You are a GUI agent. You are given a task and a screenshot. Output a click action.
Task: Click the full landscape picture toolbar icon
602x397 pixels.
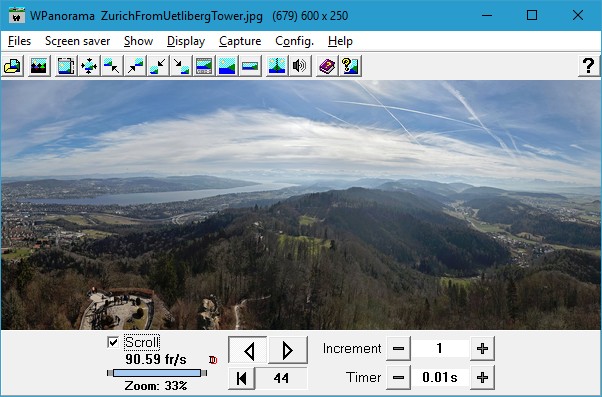tap(227, 66)
